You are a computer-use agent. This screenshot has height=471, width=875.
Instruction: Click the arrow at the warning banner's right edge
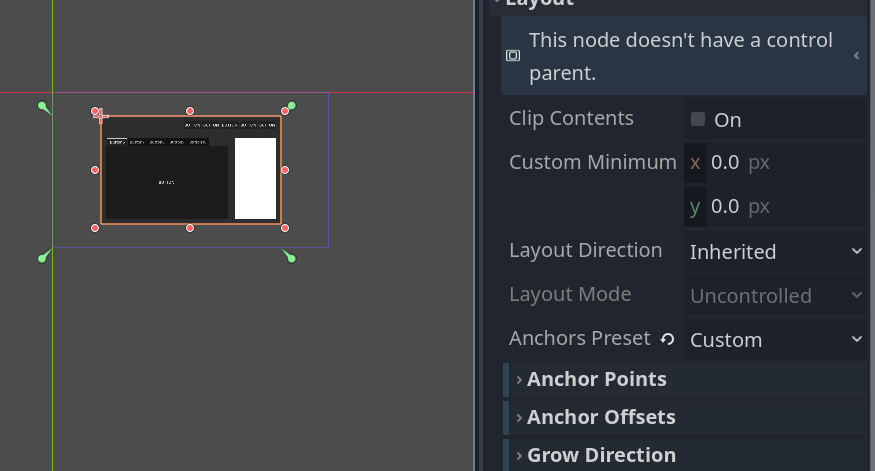coord(856,56)
